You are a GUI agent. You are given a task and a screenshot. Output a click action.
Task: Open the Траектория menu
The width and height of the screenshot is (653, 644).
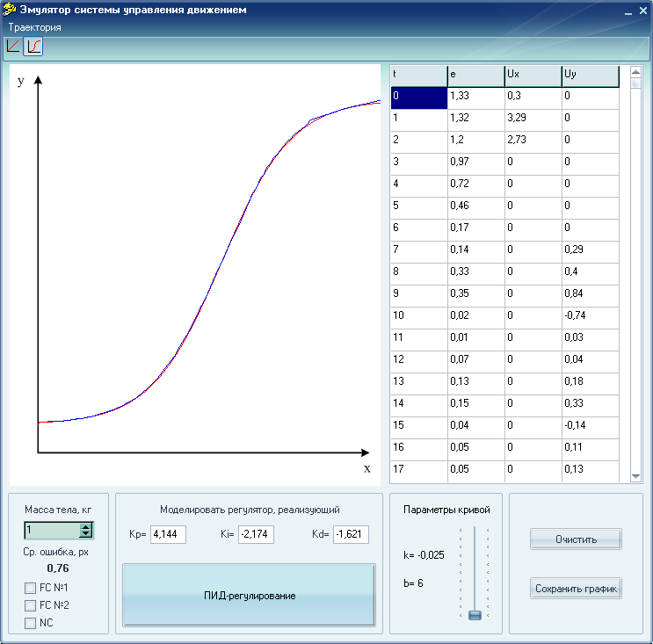tap(35, 27)
